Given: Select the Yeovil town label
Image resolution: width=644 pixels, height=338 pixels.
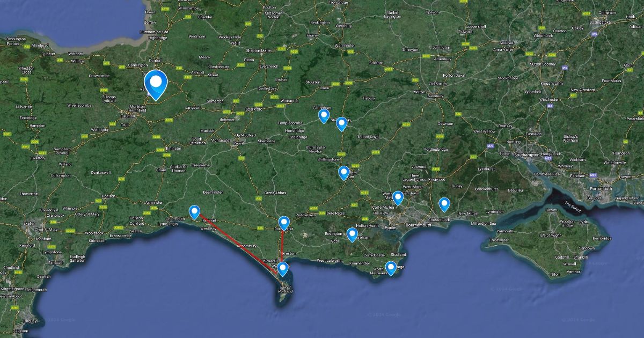Looking at the screenshot, I should click(238, 143).
